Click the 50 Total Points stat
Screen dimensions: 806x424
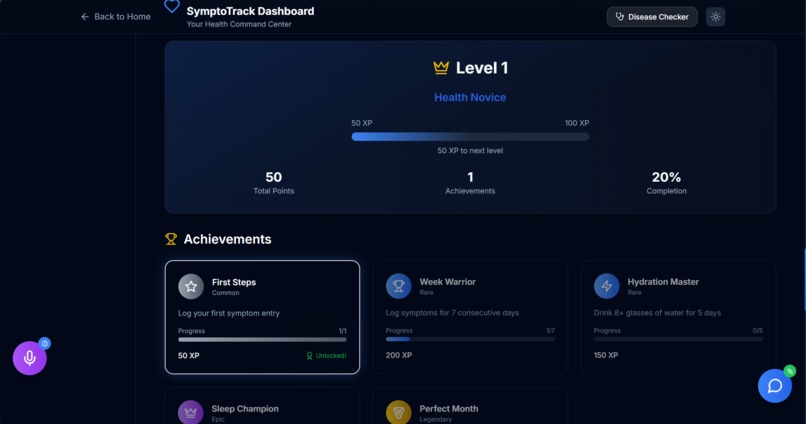click(273, 183)
